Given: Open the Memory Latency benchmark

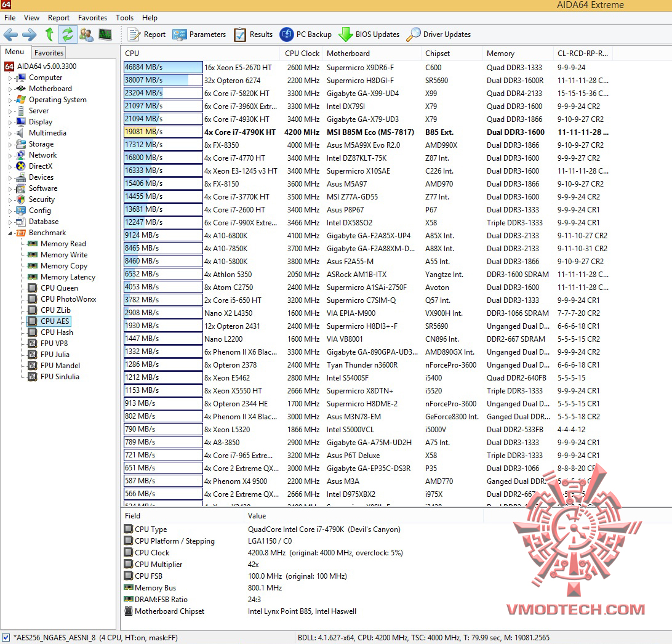Looking at the screenshot, I should tap(68, 277).
